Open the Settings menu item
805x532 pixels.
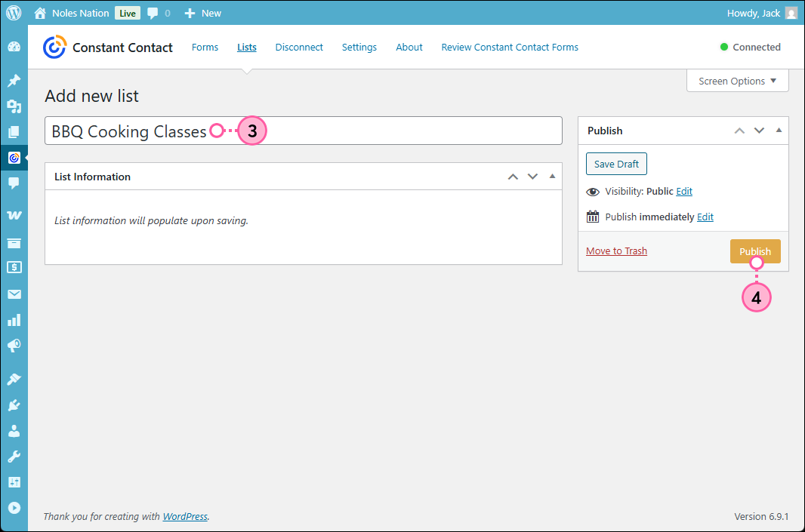[x=359, y=47]
